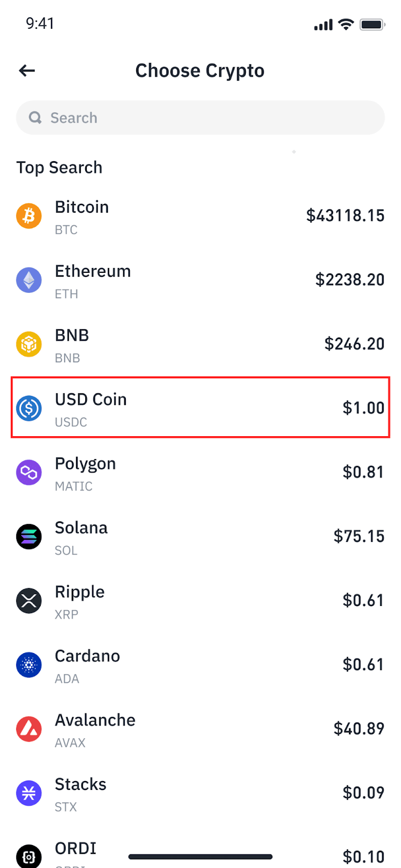
Task: Focus the Search input field
Action: [206, 118]
